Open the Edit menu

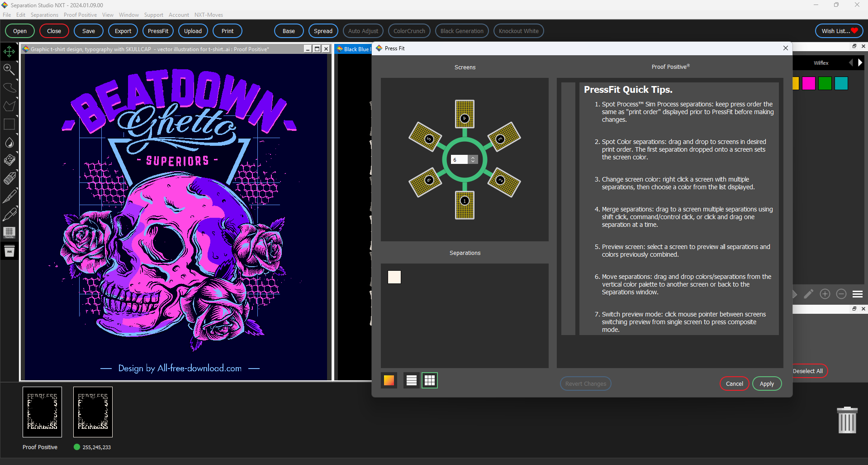click(21, 15)
